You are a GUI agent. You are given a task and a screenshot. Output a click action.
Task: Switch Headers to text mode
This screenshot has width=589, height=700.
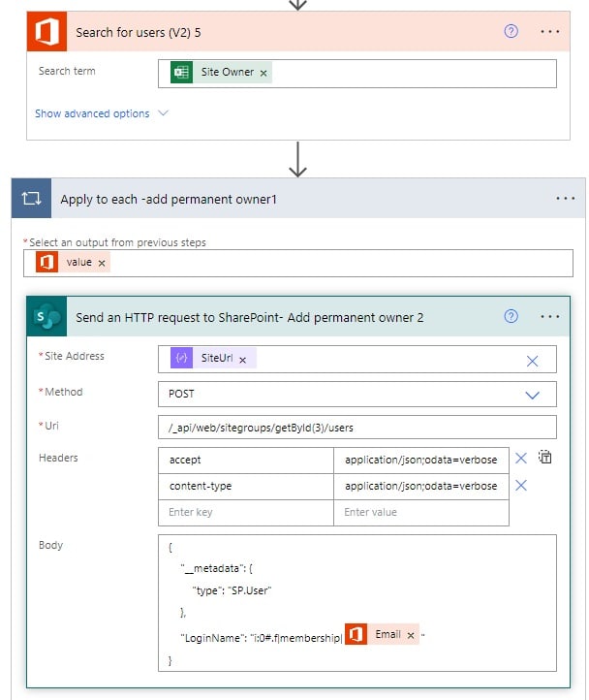click(x=544, y=458)
